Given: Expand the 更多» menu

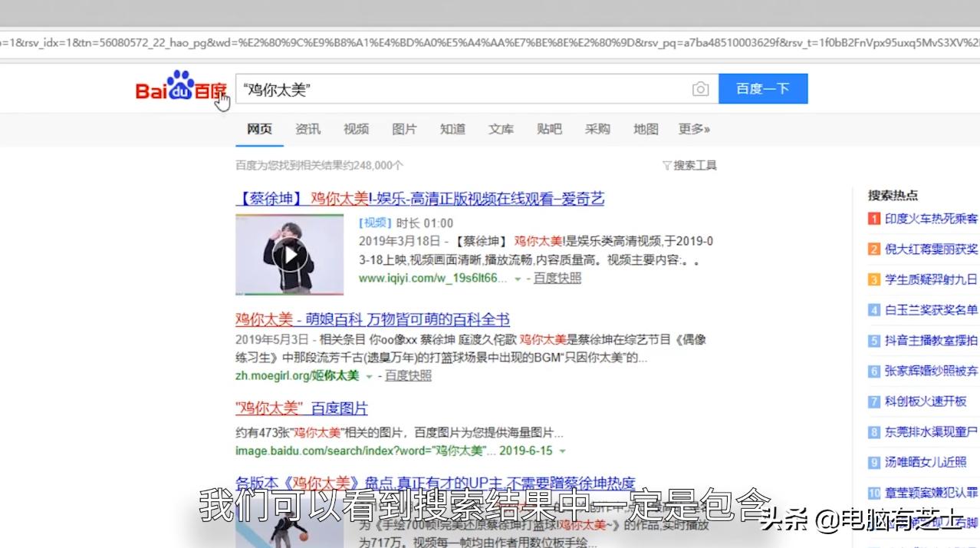Looking at the screenshot, I should (693, 129).
